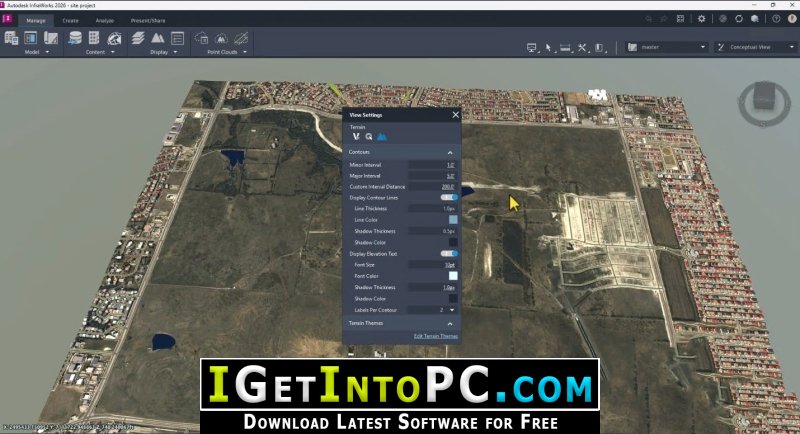Viewport: 800px width, 434px height.
Task: Collapse the Contours section chevron
Action: 450,152
